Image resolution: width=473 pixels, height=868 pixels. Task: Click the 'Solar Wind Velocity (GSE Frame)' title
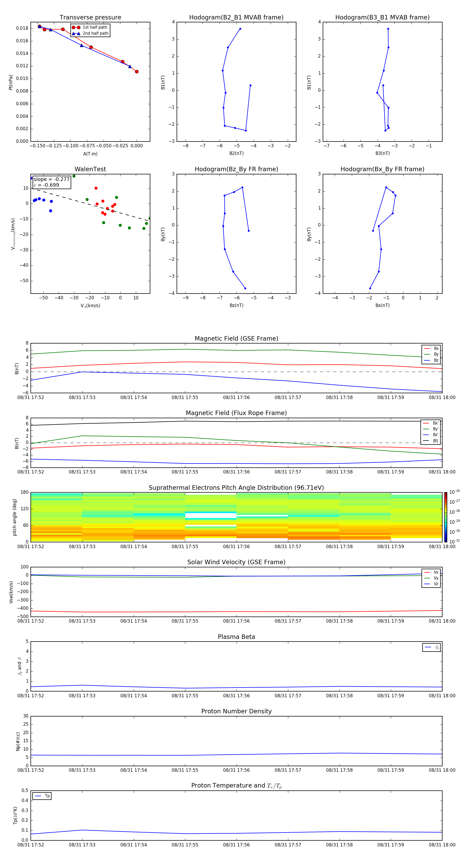click(x=236, y=562)
